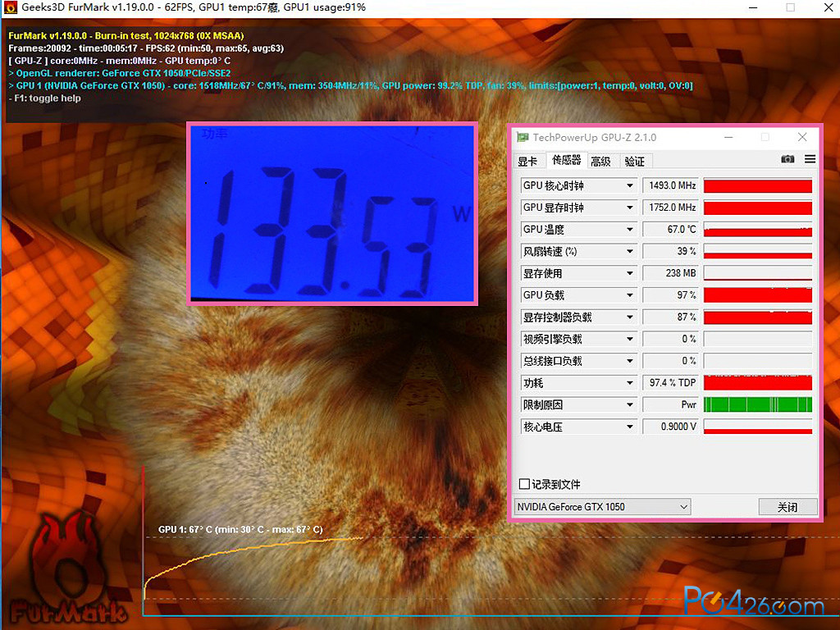Expand the GPU 温度 sensor dropdown
The height and width of the screenshot is (630, 840).
(630, 230)
